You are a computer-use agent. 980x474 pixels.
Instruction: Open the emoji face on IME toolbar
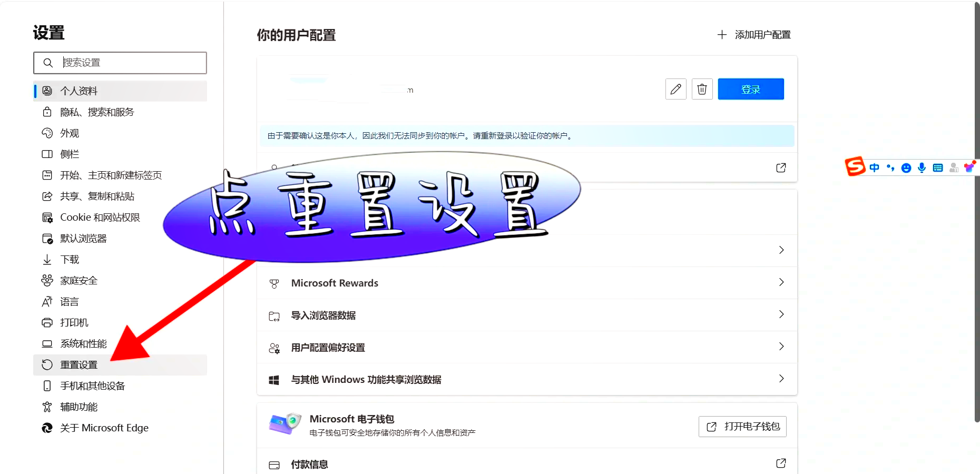(906, 168)
